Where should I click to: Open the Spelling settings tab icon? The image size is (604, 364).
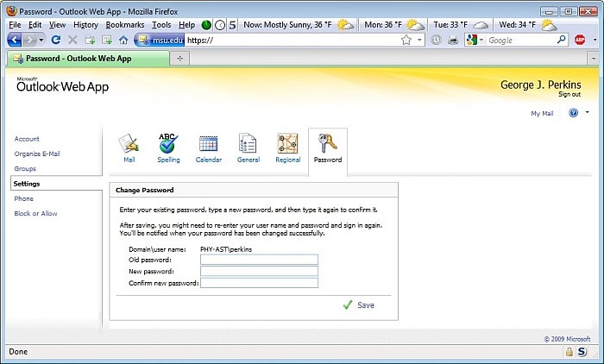168,147
